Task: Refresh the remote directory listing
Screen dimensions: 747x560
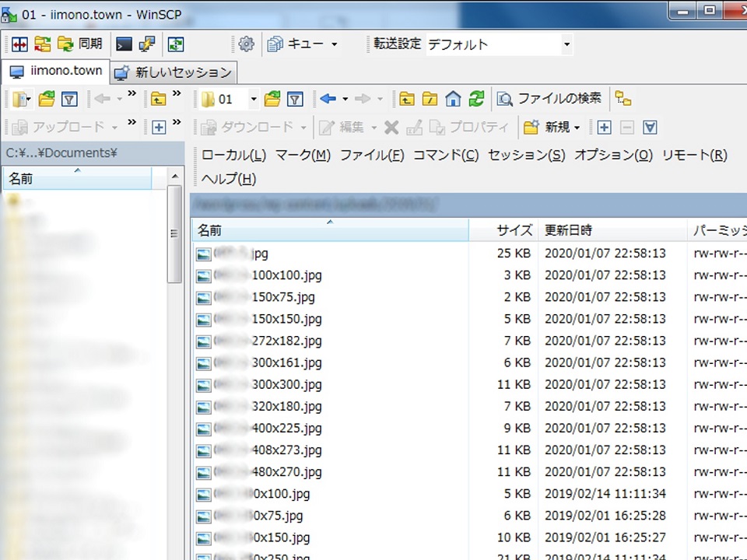Action: pyautogui.click(x=476, y=99)
